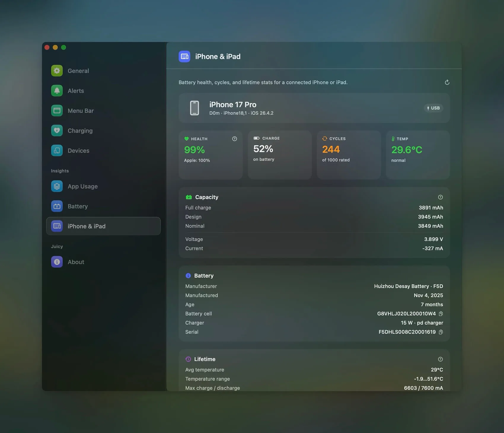Click the Full charge 3891 mAh value
504x433 pixels.
point(431,208)
